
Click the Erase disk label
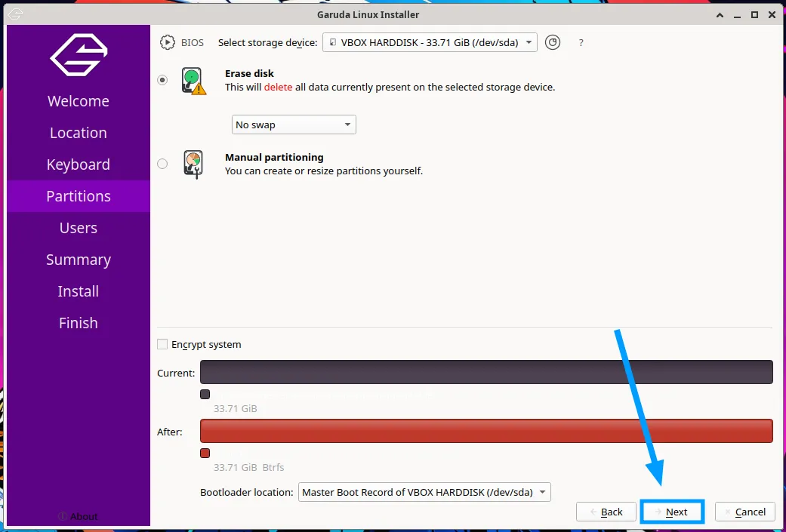pyautogui.click(x=249, y=74)
